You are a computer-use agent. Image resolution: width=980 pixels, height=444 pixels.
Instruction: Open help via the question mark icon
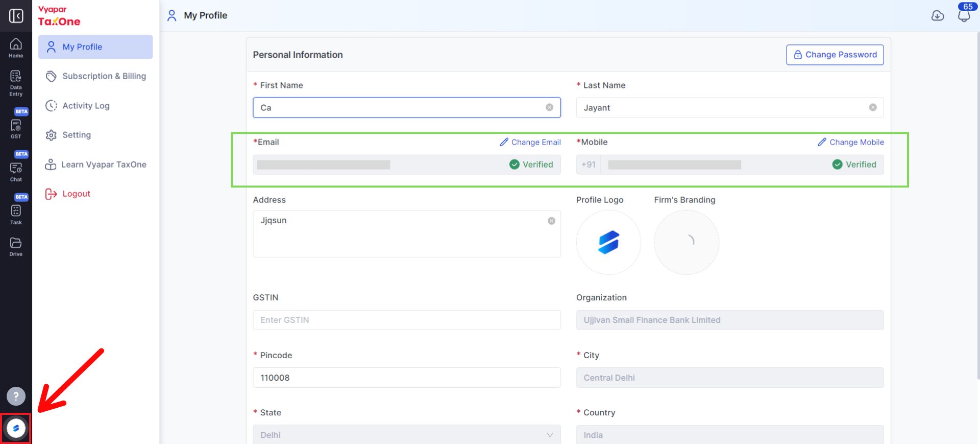tap(16, 396)
